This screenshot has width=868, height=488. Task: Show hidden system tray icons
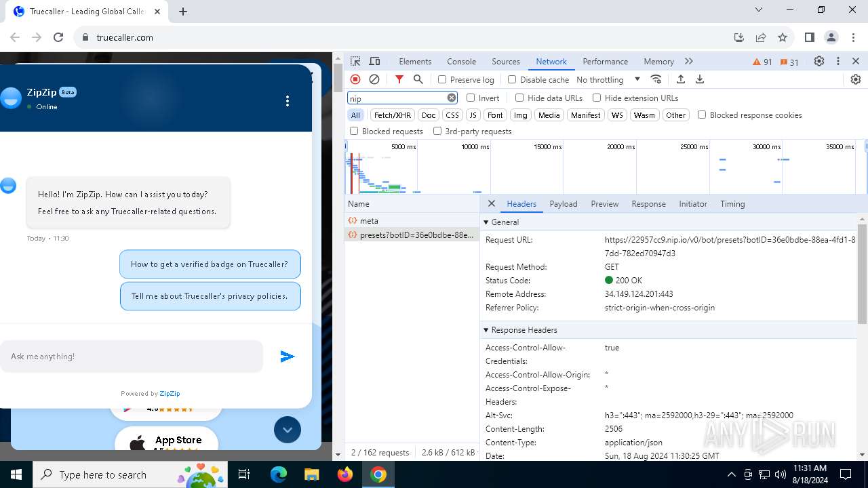coord(731,474)
